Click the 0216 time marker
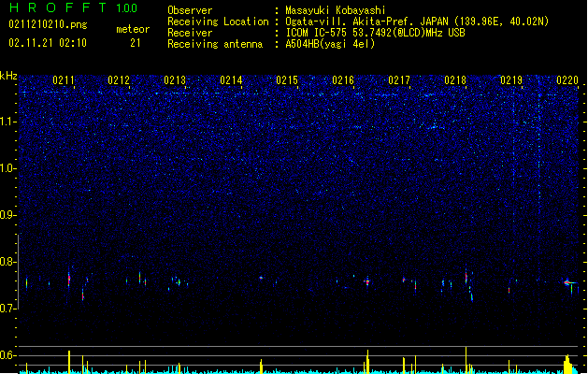 (343, 80)
